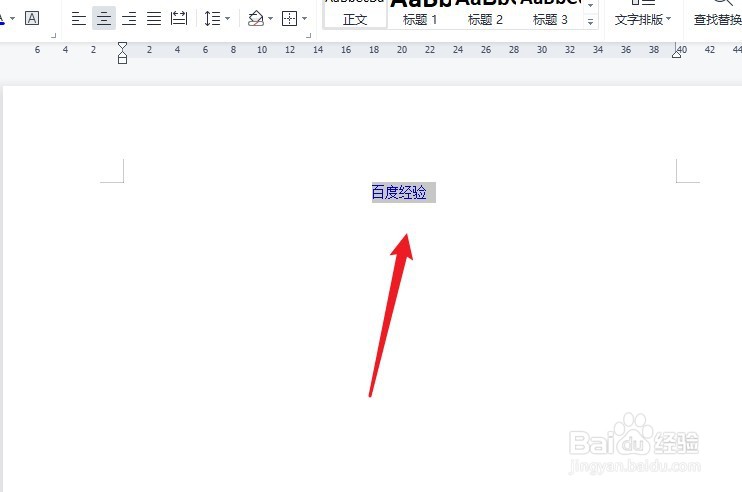Image resolution: width=742 pixels, height=492 pixels.
Task: Click the left indent box marker
Action: (x=122, y=60)
